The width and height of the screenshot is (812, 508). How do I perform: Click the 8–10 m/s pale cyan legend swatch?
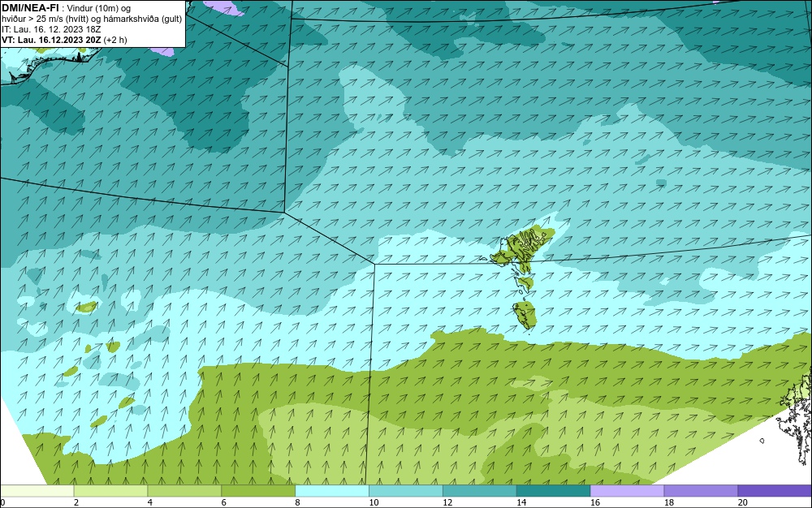pyautogui.click(x=332, y=490)
